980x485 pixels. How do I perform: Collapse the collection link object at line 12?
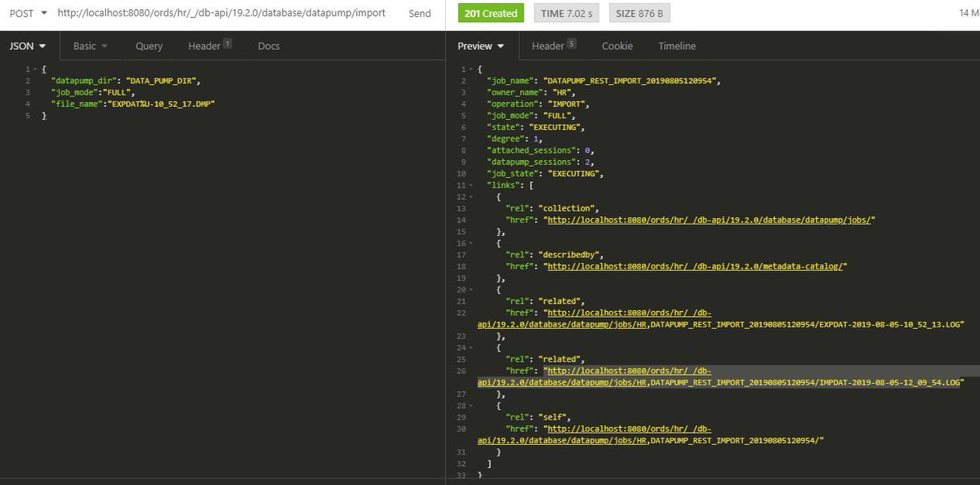pos(472,198)
